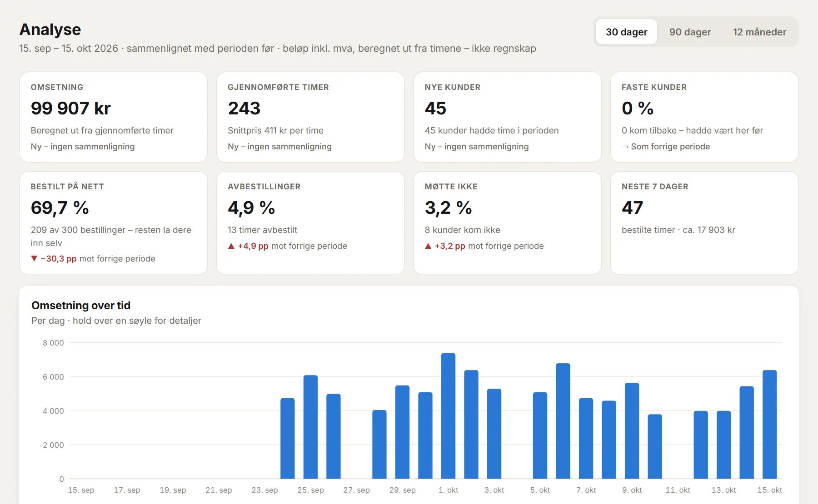Click the "69,7 %" booked online value
The height and width of the screenshot is (504, 818).
(60, 208)
